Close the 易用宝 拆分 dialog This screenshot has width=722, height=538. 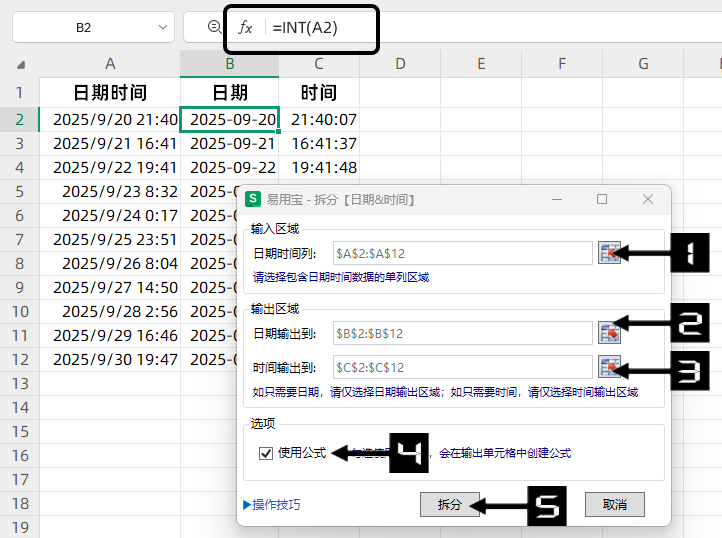[647, 199]
